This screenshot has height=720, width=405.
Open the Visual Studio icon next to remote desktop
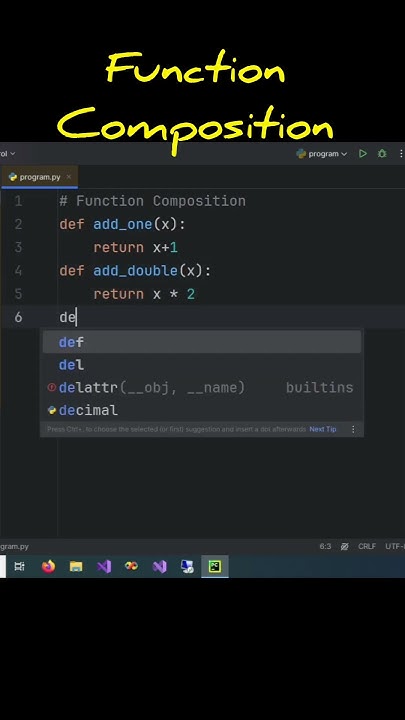159,567
